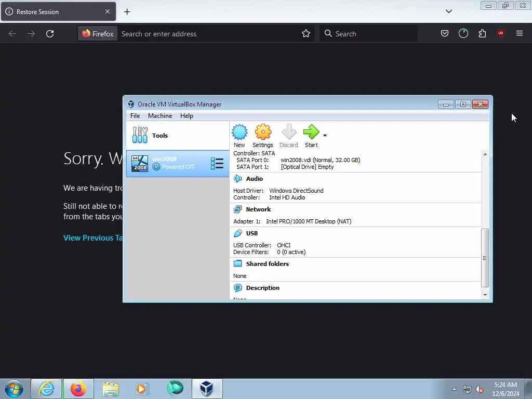Click the uBlock Origin extension icon
This screenshot has width=532, height=399.
tap(501, 33)
